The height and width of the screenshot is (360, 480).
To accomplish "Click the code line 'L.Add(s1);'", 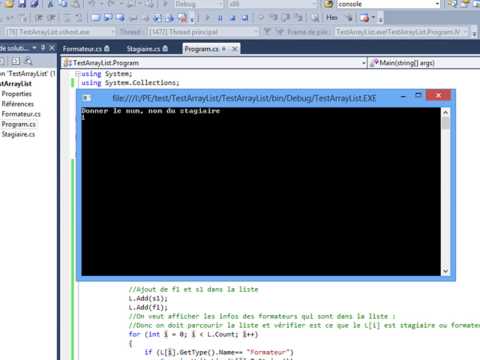I will point(148,298).
